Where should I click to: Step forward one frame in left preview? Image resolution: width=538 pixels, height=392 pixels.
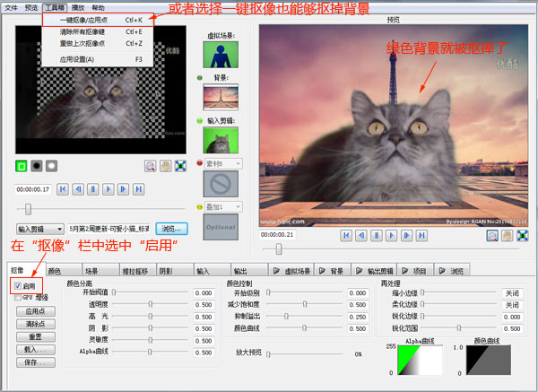(123, 189)
